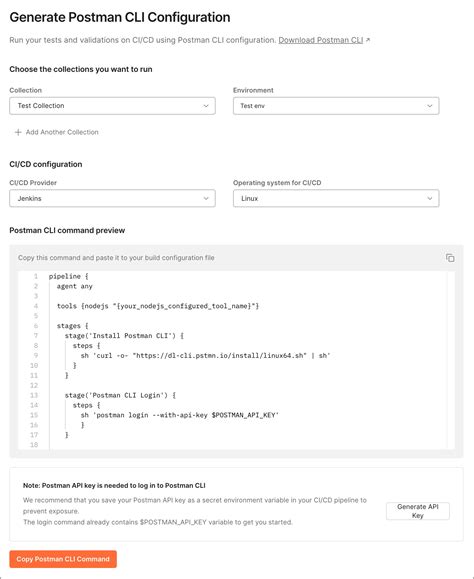Open the Environment dropdown showing Test env
This screenshot has height=579, width=474.
point(336,106)
